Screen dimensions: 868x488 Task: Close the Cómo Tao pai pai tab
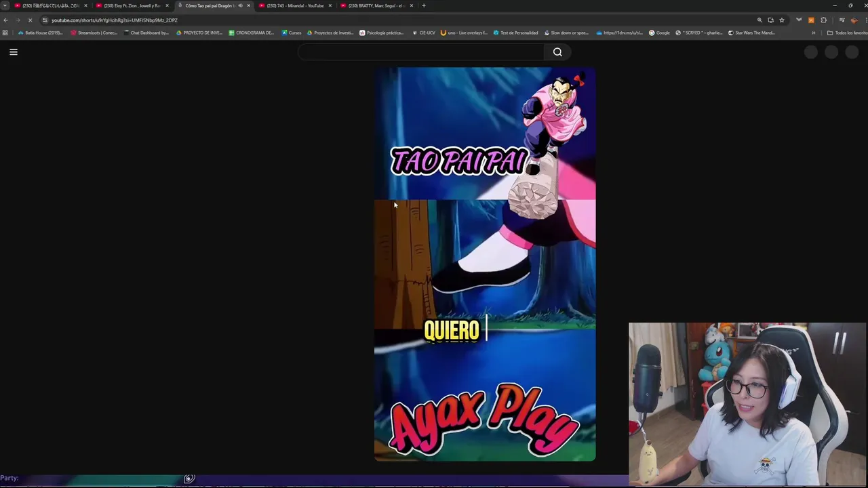(249, 5)
